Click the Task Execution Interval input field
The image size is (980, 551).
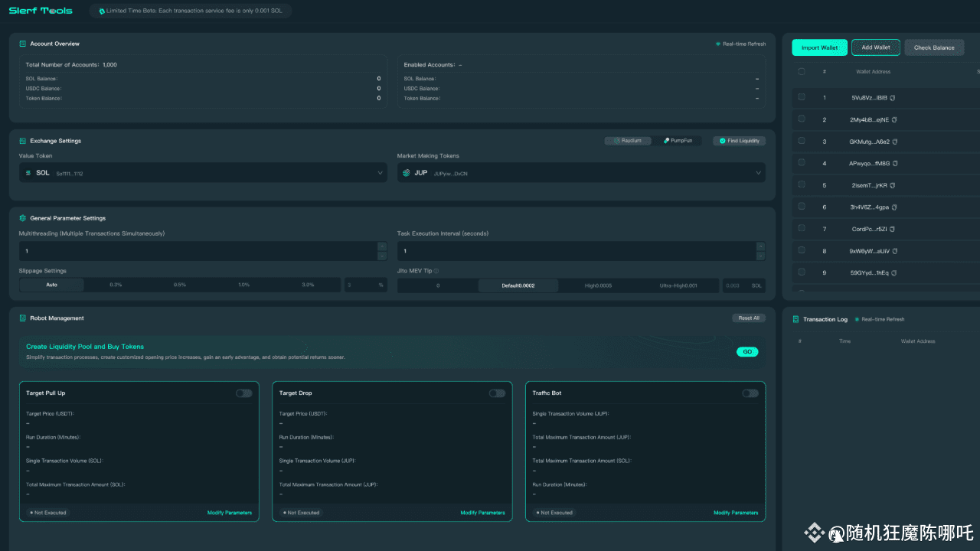click(x=574, y=251)
